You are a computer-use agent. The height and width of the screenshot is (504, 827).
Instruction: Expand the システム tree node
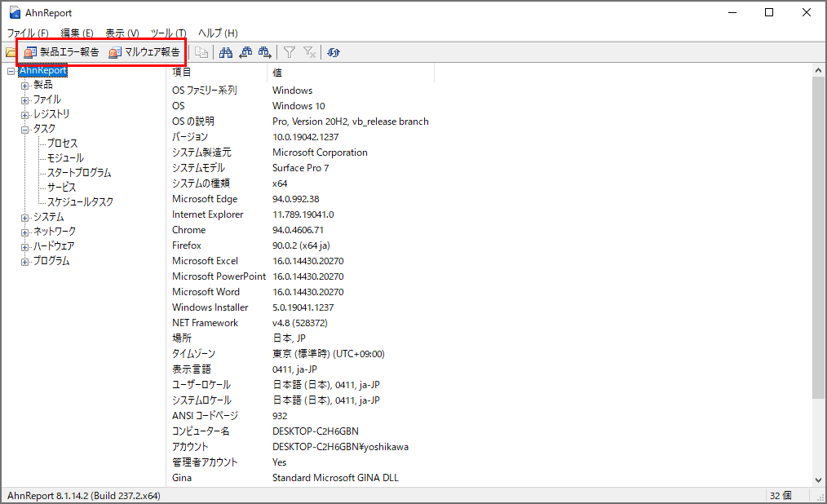click(24, 218)
